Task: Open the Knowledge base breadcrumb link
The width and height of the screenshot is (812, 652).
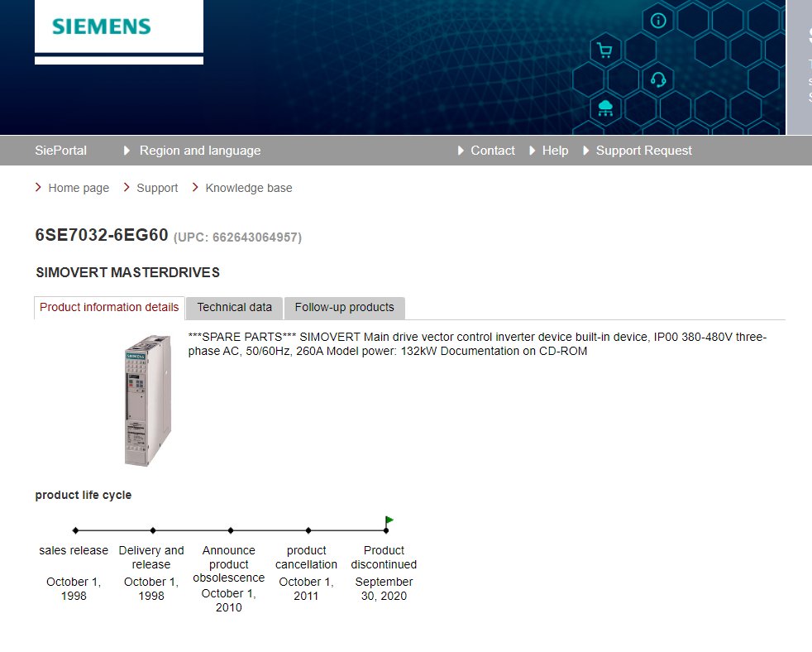Action: pos(248,188)
